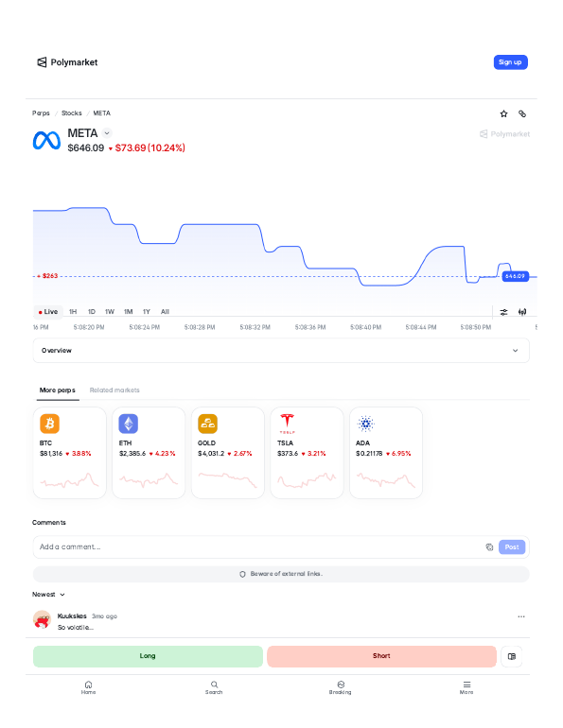Open the Newest sort dropdown

click(48, 595)
